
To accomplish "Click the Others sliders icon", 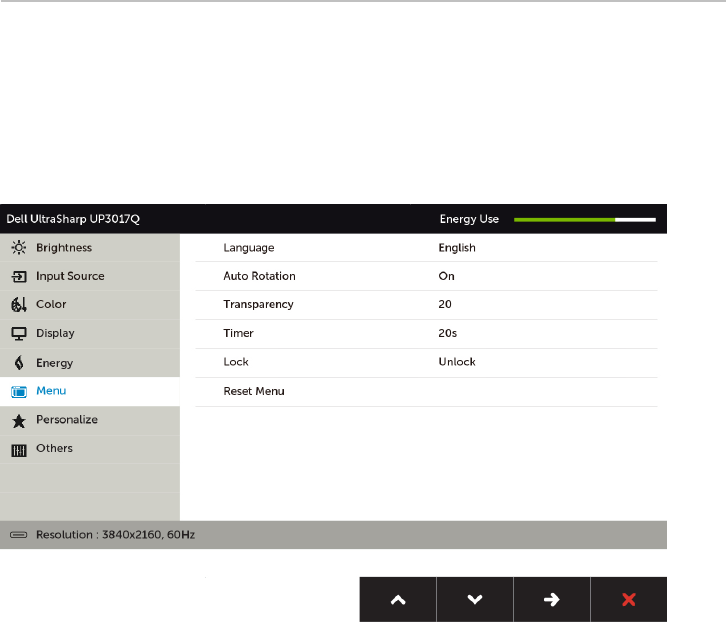I will (x=19, y=450).
